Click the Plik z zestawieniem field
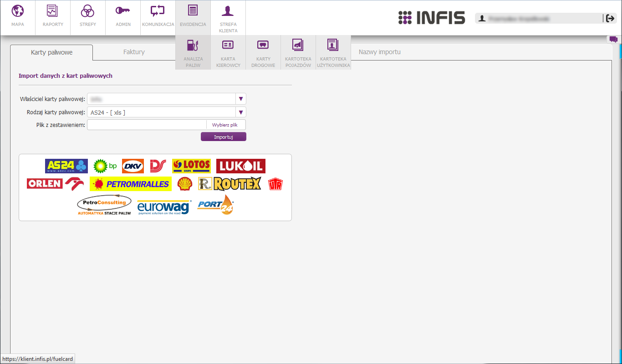622x364 pixels. click(x=147, y=125)
